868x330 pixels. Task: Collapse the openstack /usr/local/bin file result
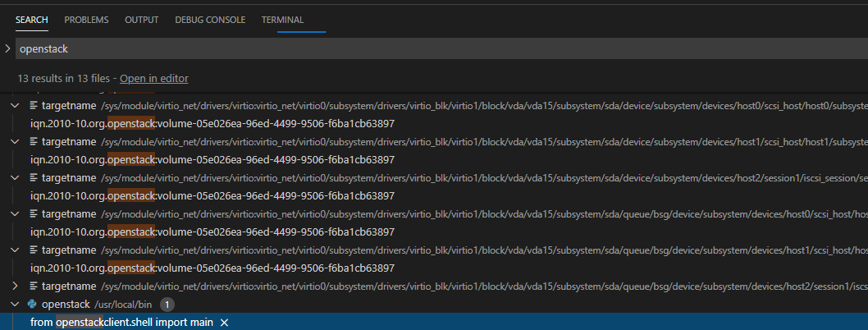(x=15, y=304)
